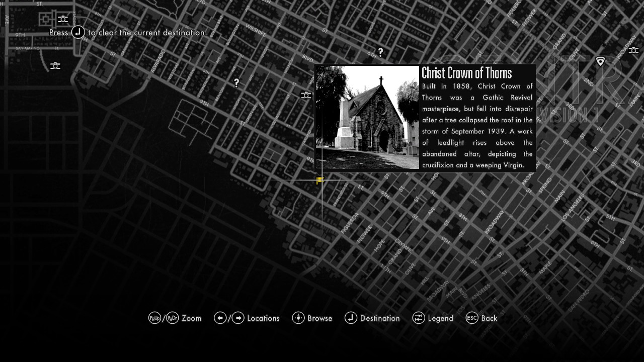The height and width of the screenshot is (362, 644).
Task: Select camera landmark icon left of church photo
Action: 306,95
